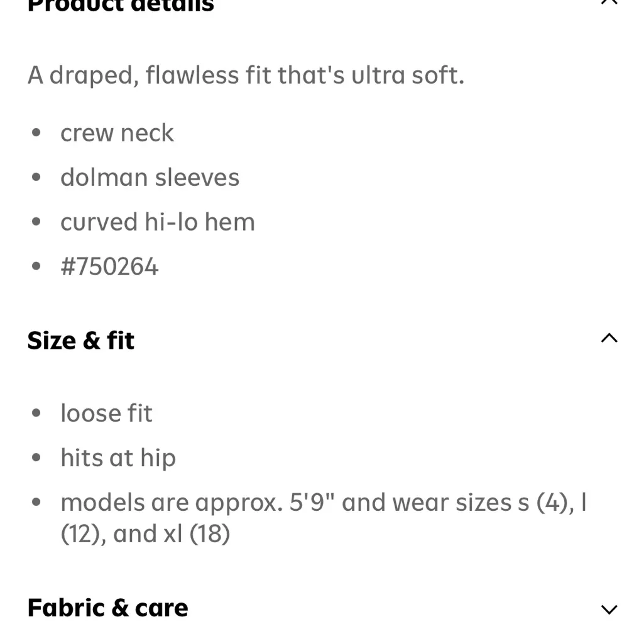
Task: Click the "loose fit" list item
Action: point(106,413)
